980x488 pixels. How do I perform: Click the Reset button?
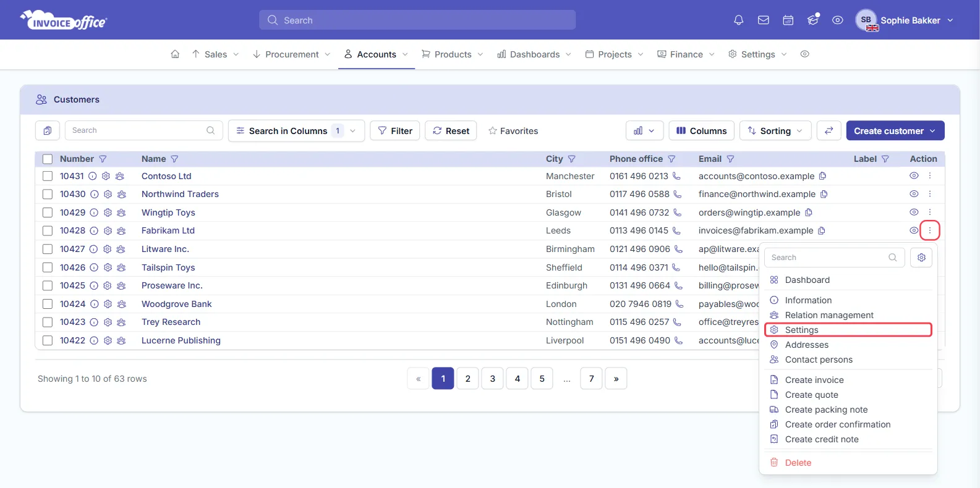click(x=451, y=130)
